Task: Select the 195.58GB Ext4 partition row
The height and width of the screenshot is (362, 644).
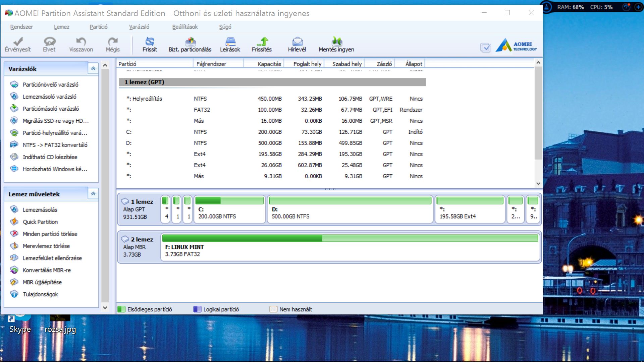Action: click(x=272, y=154)
